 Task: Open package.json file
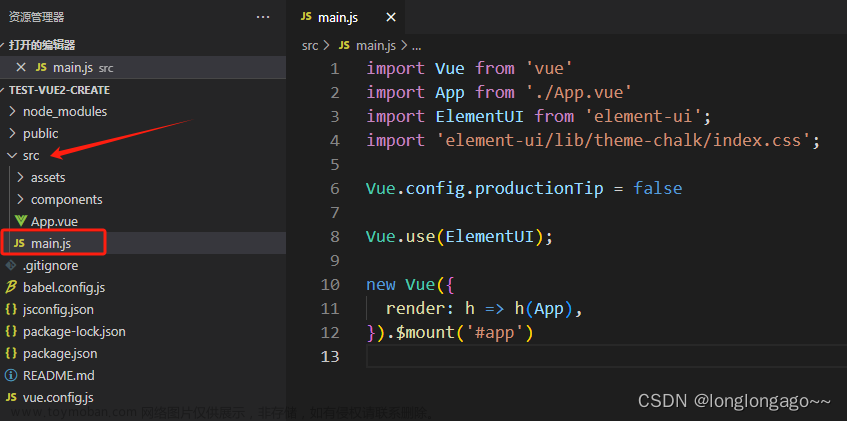point(60,353)
